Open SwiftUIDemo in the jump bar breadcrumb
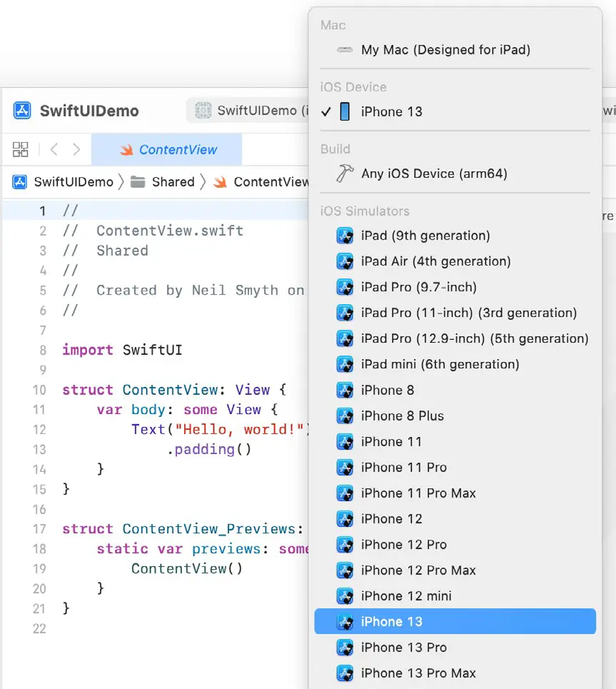This screenshot has width=616, height=689. pos(74,181)
